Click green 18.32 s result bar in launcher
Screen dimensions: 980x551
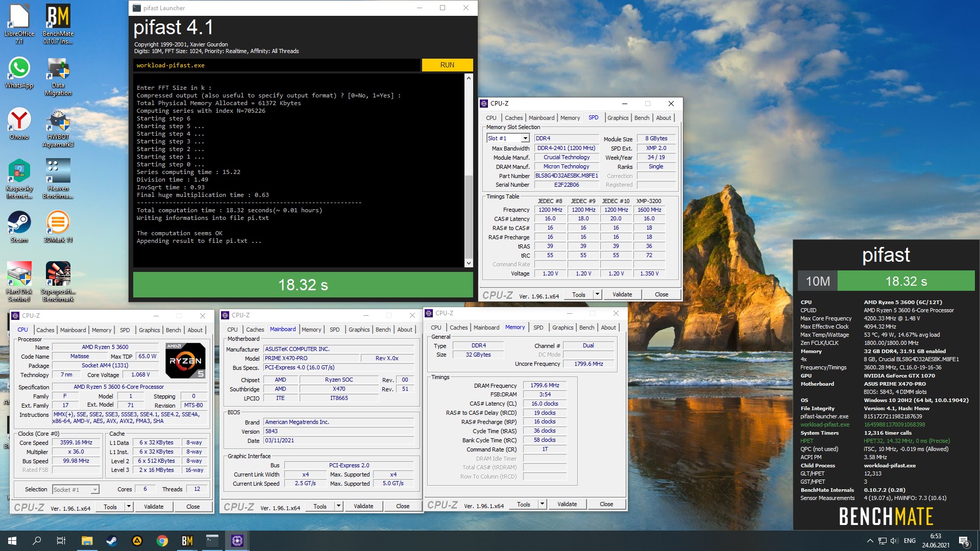303,285
